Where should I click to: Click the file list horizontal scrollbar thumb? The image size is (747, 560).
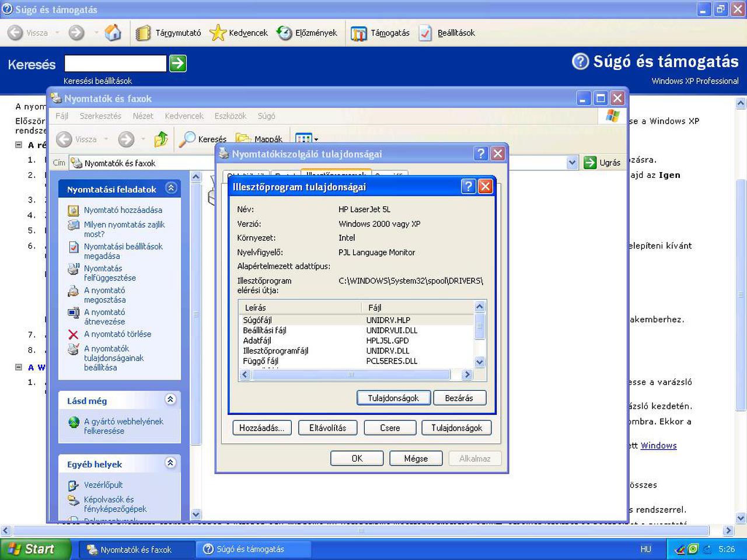click(351, 374)
